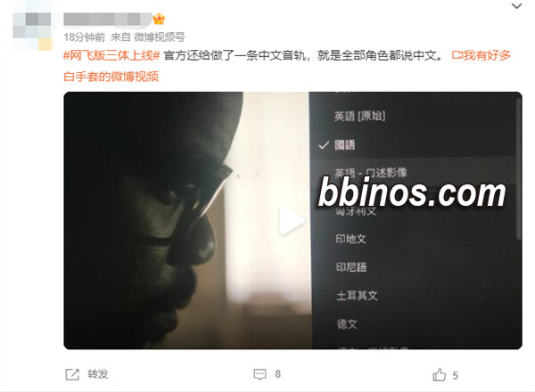Choose 英語 - 口述影像 audio track
Screen dimensions: 535x392
[371, 173]
